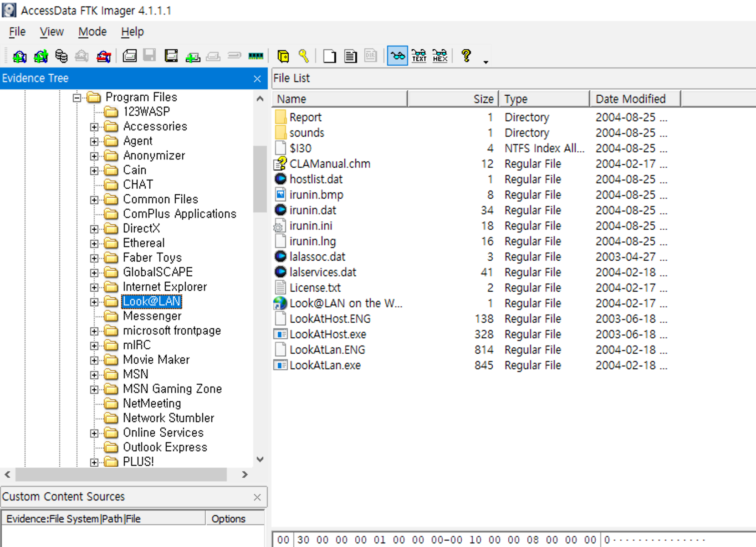Click the yellow question mark help icon
The image size is (756, 547).
(466, 56)
